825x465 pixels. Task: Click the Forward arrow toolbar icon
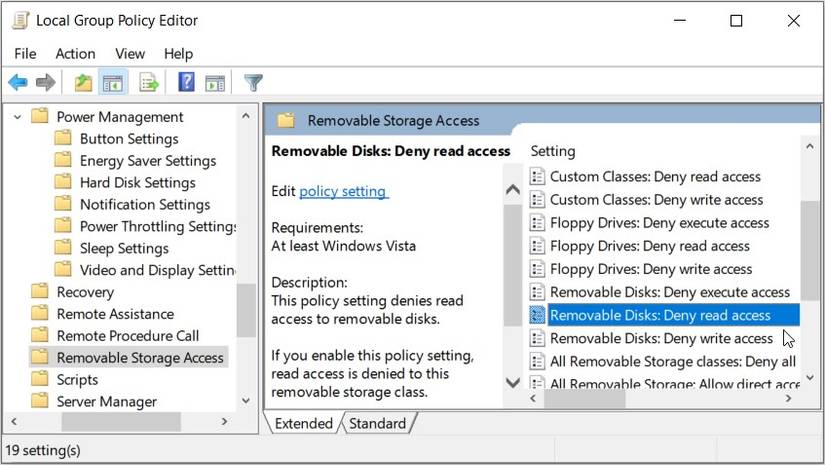pyautogui.click(x=45, y=83)
